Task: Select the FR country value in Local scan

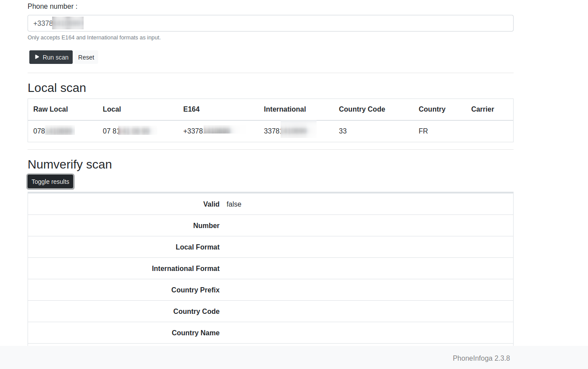Action: tap(423, 131)
